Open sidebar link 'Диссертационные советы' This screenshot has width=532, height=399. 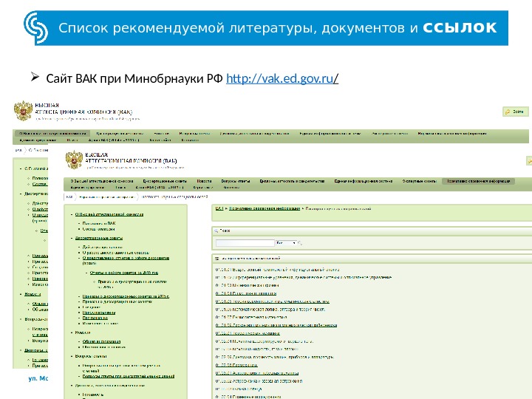99,238
